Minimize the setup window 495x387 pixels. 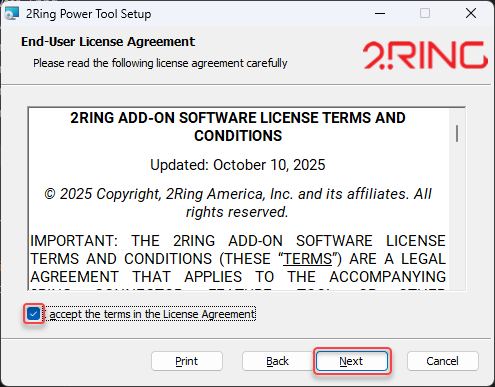point(380,14)
